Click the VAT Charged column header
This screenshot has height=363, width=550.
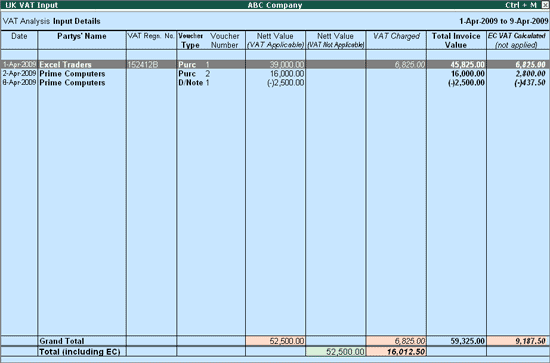click(x=396, y=36)
